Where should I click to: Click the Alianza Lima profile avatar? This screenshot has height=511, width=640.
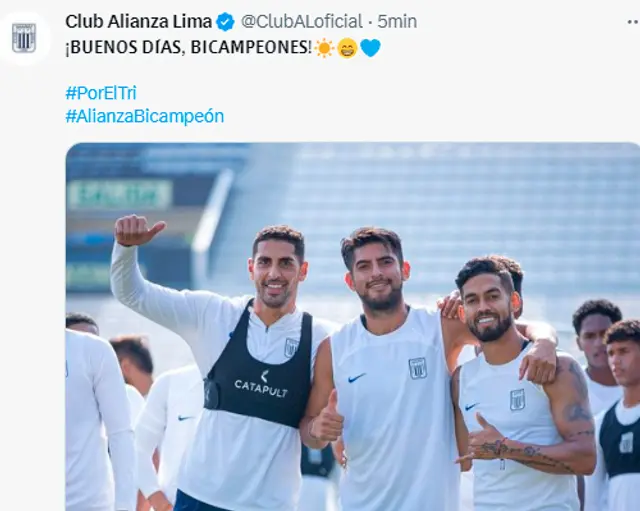(x=24, y=38)
